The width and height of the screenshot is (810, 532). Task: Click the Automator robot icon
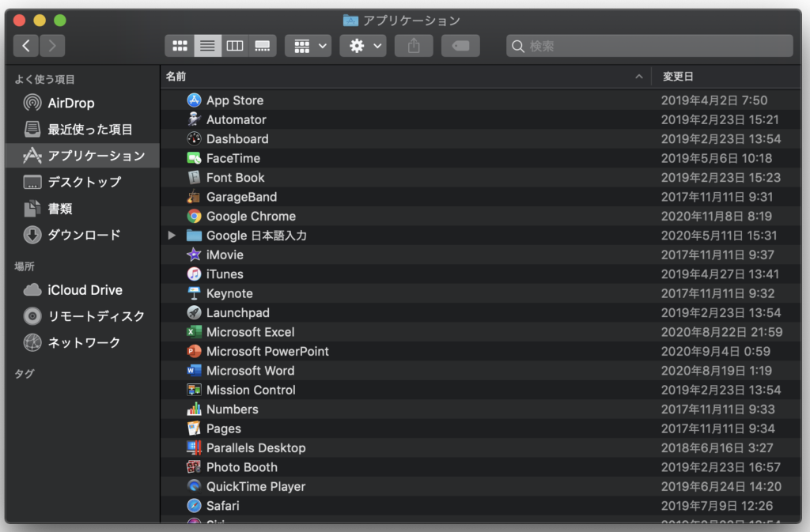coord(194,119)
